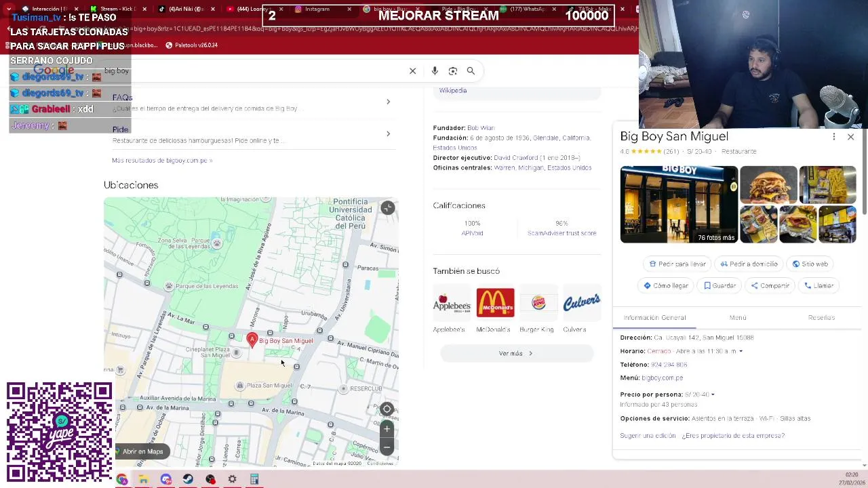
Task: Close the Big Boy San Miguel panel
Action: 850,137
